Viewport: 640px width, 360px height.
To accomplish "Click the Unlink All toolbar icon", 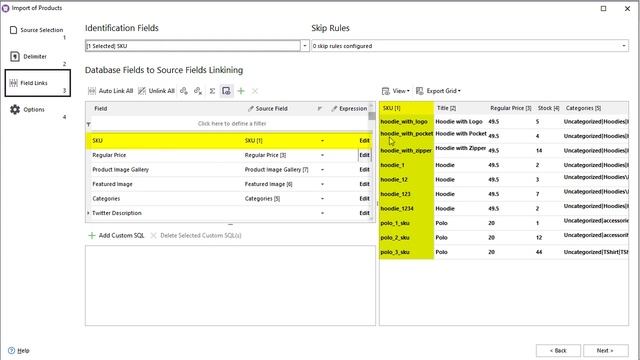I will (x=142, y=91).
